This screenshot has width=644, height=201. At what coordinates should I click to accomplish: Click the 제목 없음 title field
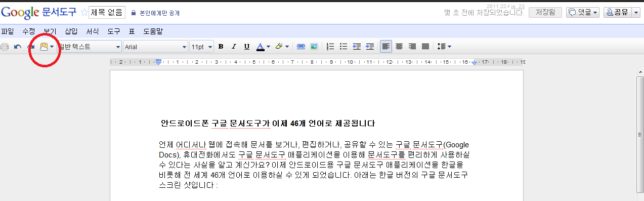(107, 13)
